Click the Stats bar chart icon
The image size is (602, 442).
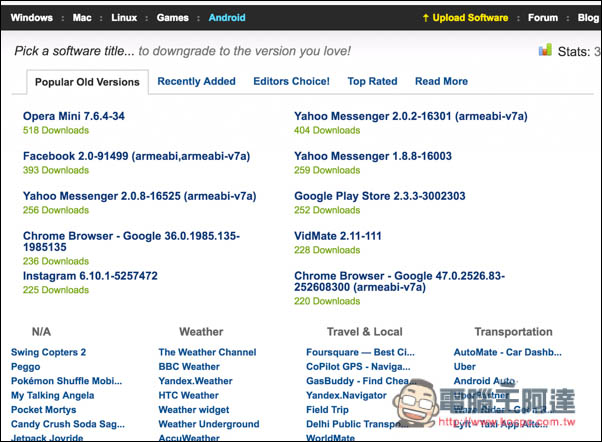[545, 50]
